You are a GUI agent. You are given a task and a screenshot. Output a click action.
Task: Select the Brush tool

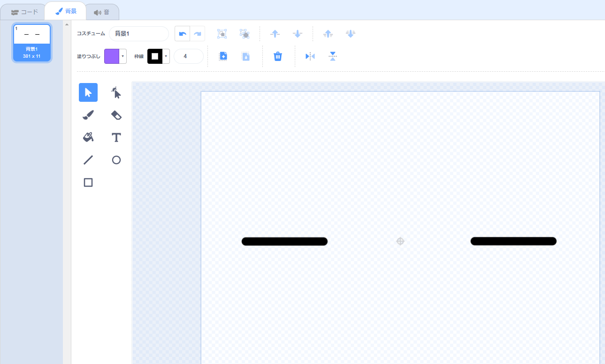(x=88, y=115)
